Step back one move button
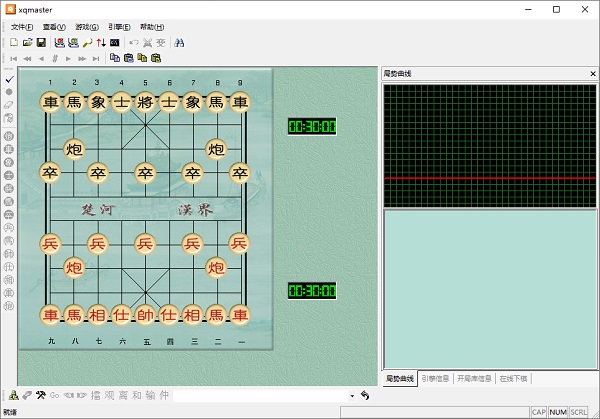Screen dimensions: 600x419 tap(41, 59)
